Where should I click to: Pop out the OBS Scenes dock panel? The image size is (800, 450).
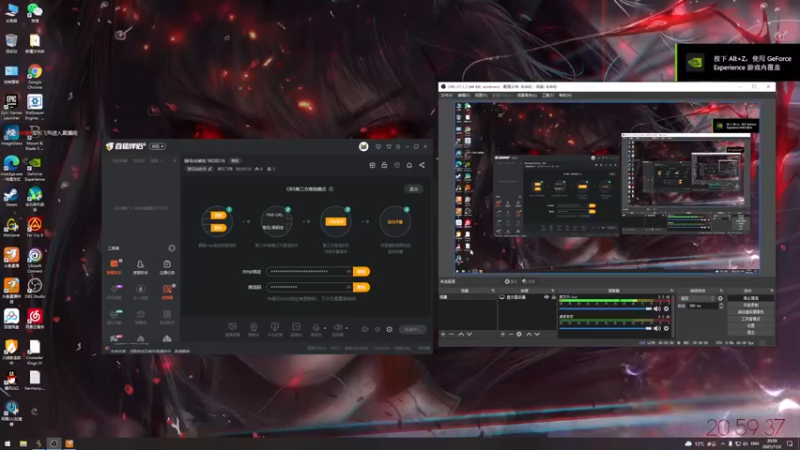(x=493, y=291)
